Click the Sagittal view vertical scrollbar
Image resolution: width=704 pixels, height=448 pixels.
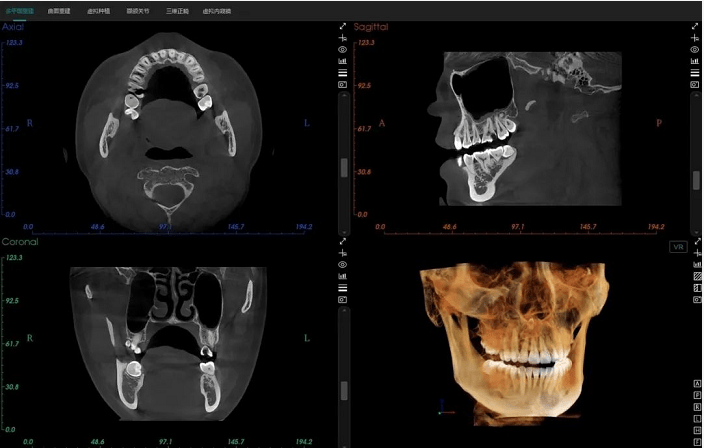[696, 180]
